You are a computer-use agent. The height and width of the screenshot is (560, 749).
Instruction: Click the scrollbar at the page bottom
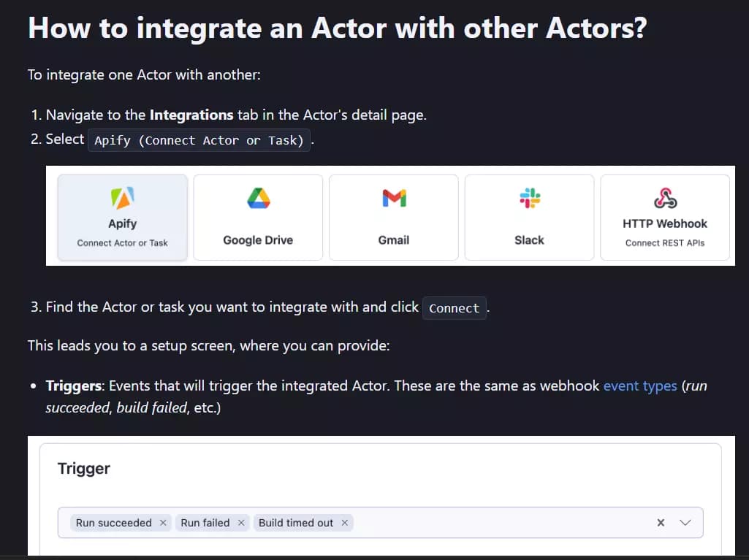point(374,558)
